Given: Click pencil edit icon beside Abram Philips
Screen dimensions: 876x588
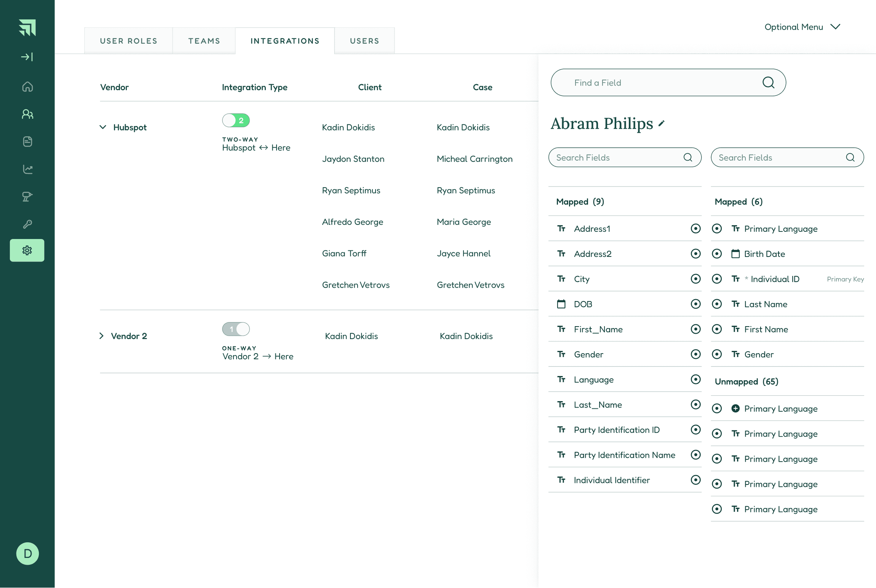Looking at the screenshot, I should click(x=662, y=123).
